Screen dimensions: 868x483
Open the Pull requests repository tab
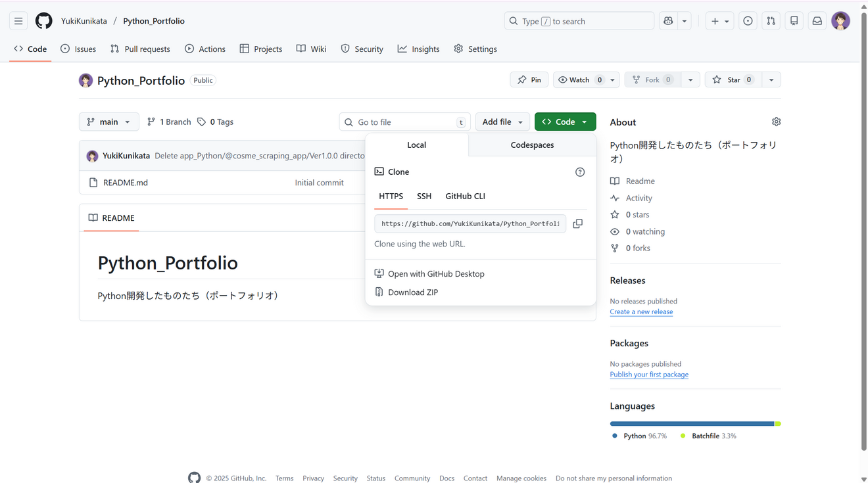point(140,49)
